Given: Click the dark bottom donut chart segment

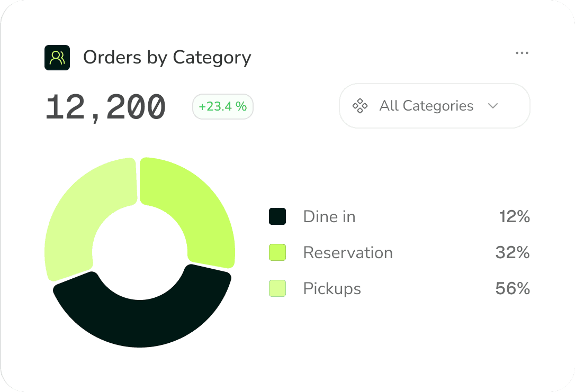Looking at the screenshot, I should (141, 322).
